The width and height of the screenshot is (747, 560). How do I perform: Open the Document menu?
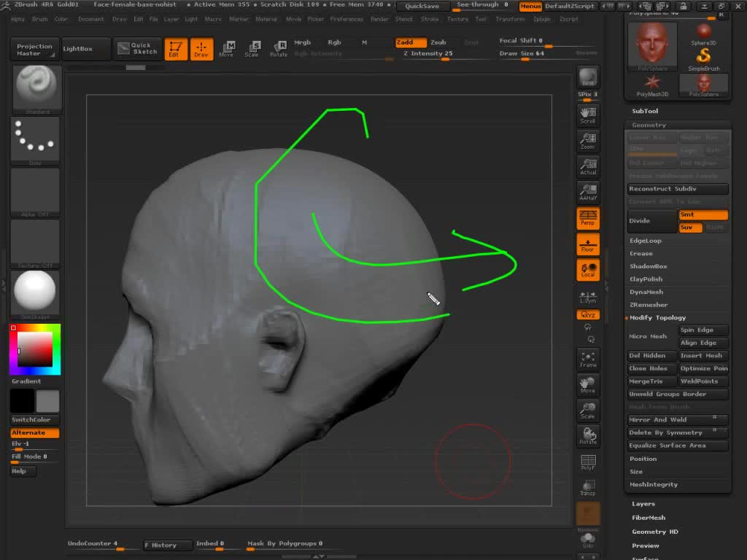click(90, 19)
